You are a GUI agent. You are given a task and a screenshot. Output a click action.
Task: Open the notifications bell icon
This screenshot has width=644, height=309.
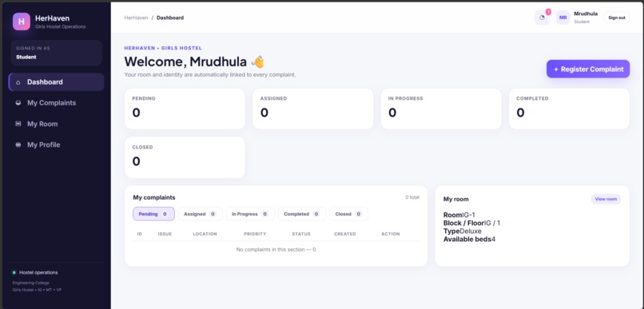coord(542,18)
